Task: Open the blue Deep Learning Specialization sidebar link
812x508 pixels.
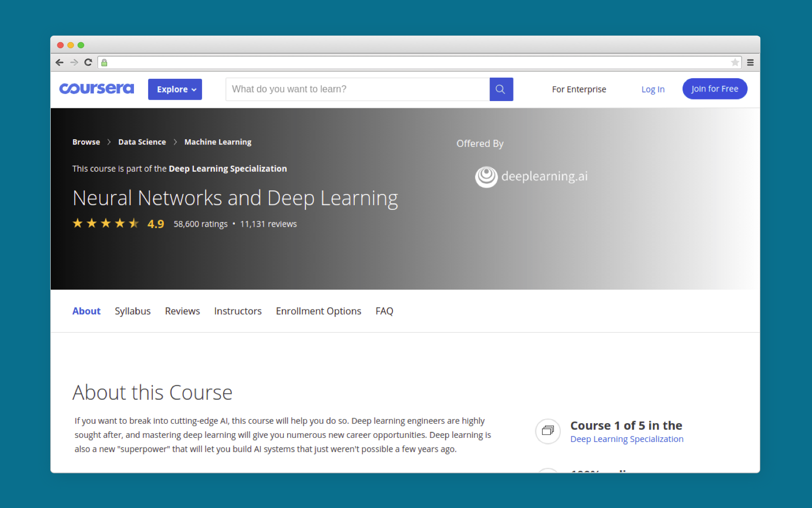Action: pos(627,439)
